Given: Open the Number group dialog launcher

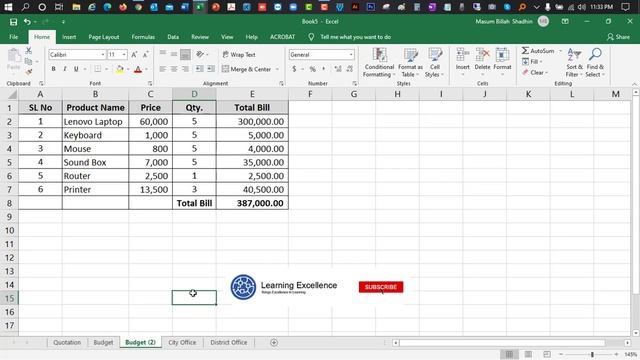Looking at the screenshot, I should [354, 84].
